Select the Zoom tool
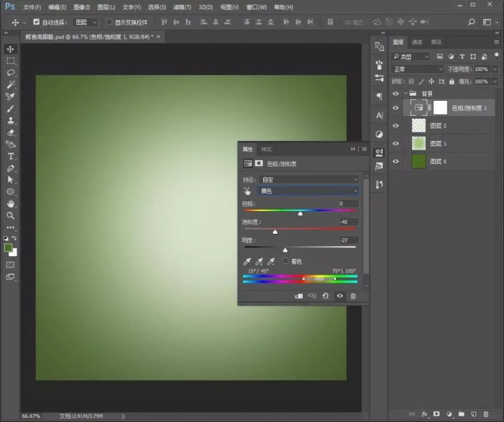The height and width of the screenshot is (422, 504). point(10,215)
